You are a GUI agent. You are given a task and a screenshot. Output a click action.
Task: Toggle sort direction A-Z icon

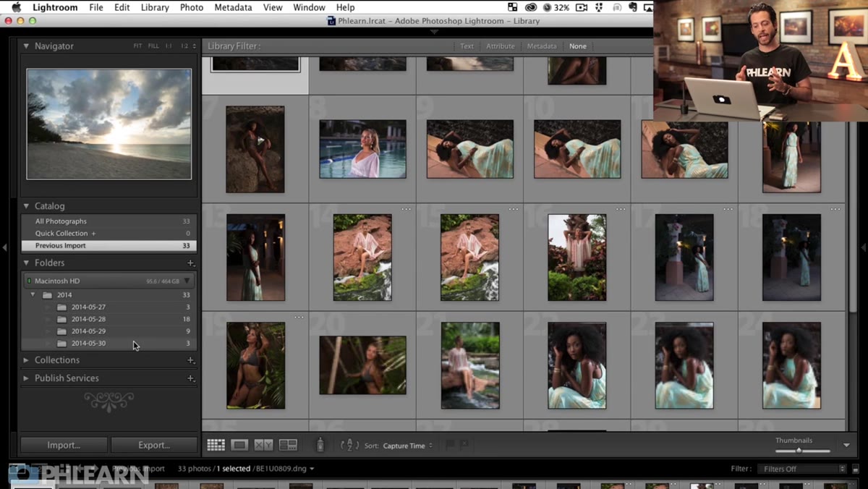coord(349,445)
